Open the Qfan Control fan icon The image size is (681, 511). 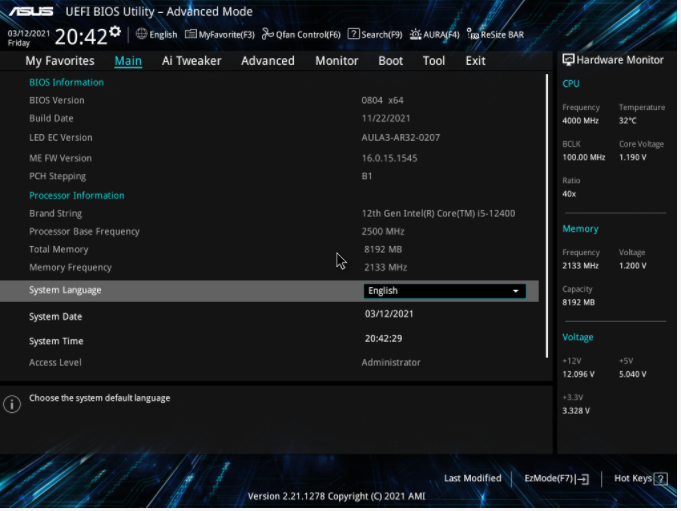(268, 34)
